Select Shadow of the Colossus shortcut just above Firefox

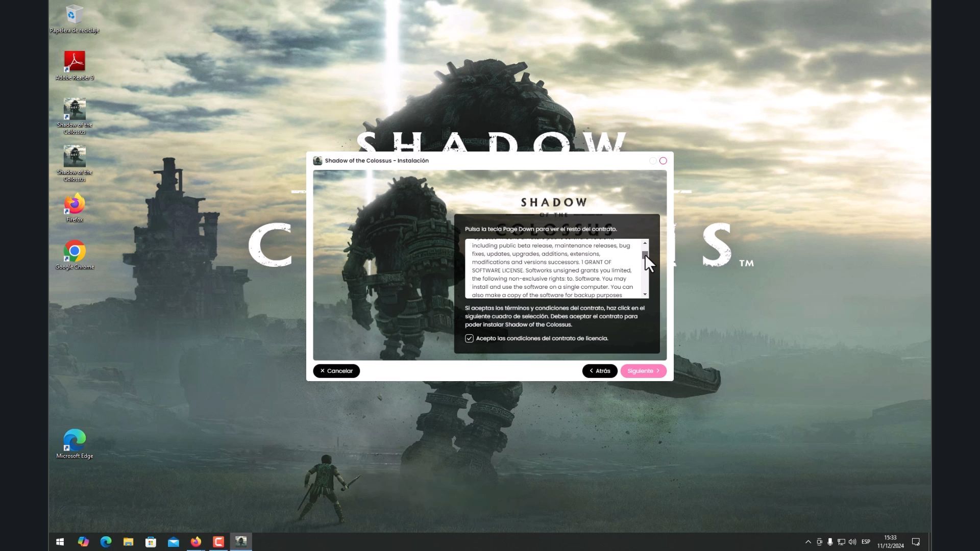coord(75,164)
